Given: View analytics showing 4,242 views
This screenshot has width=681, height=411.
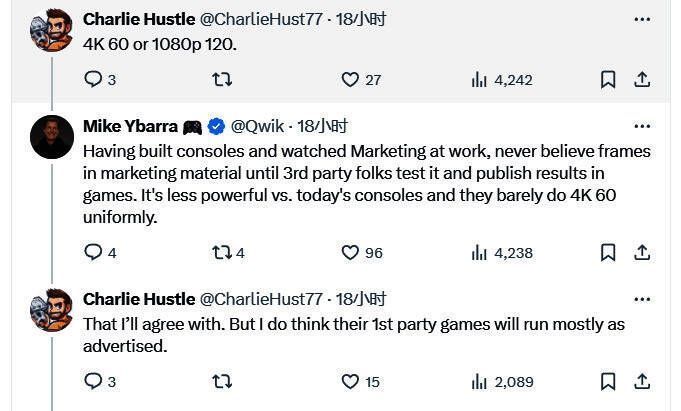Looking at the screenshot, I should (x=501, y=79).
